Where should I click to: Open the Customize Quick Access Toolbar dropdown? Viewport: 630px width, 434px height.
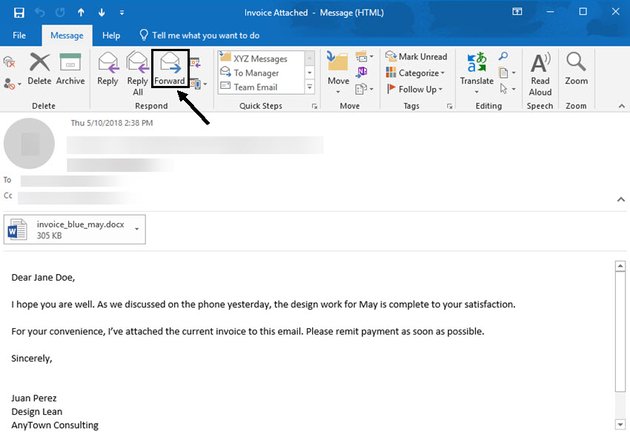coord(122,13)
